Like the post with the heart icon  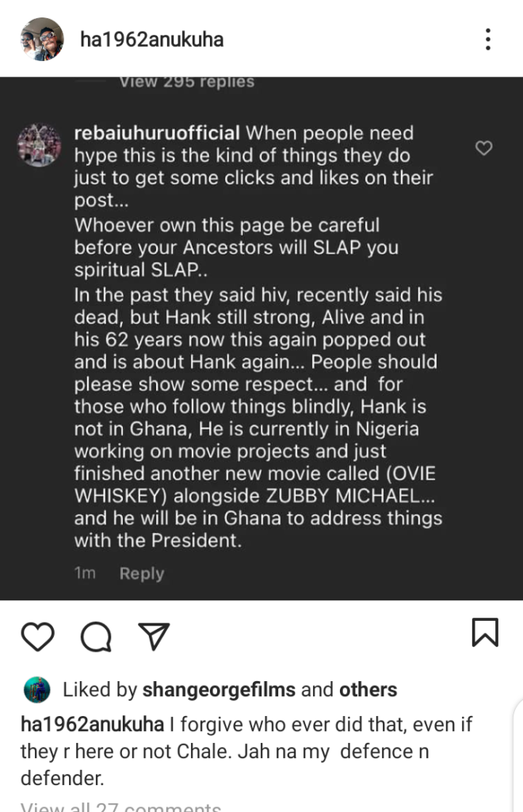37,635
